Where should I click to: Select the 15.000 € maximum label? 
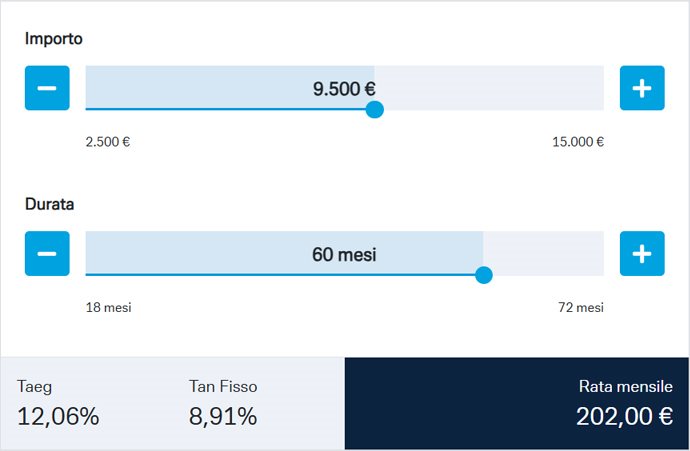pyautogui.click(x=578, y=142)
